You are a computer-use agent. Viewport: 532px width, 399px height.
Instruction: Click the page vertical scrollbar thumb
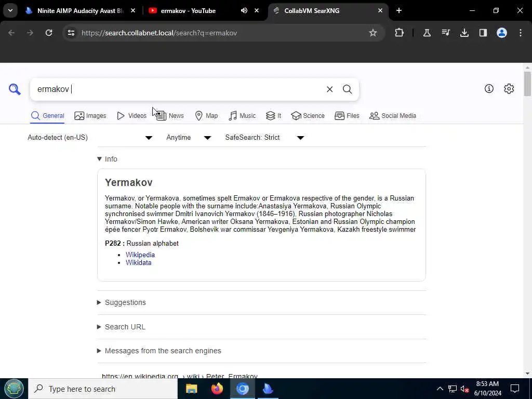point(527,84)
